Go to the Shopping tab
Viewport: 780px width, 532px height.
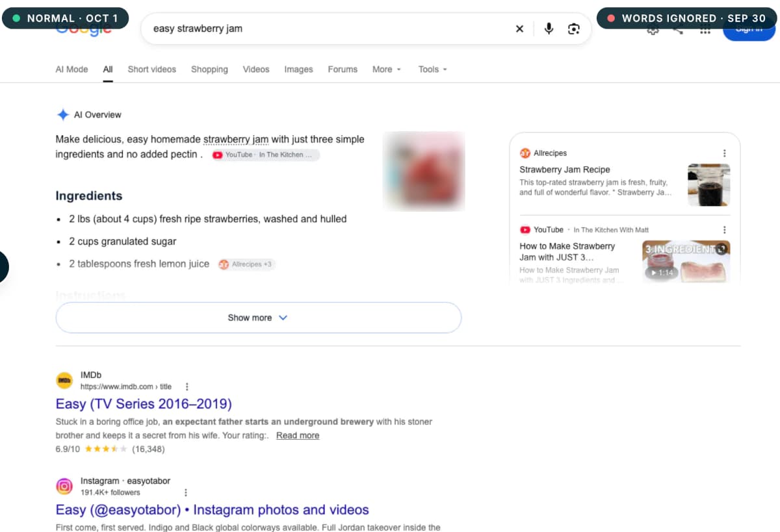pyautogui.click(x=209, y=70)
